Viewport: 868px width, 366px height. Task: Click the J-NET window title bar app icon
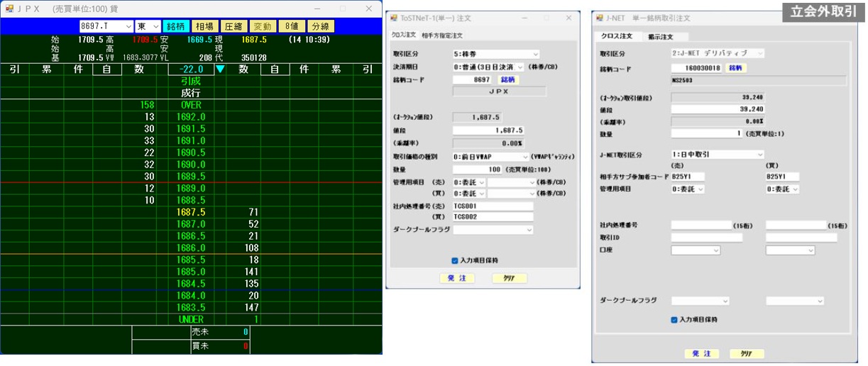click(x=600, y=18)
